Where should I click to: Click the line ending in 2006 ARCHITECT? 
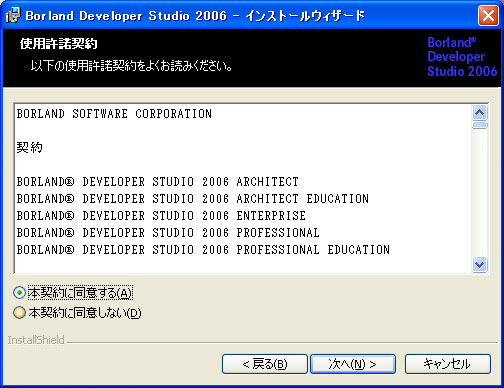coord(157,182)
